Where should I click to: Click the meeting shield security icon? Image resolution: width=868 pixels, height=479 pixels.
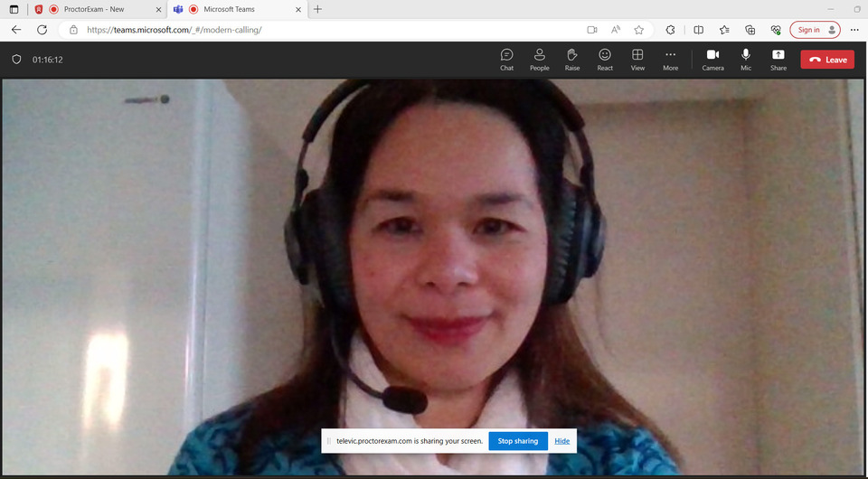click(x=16, y=60)
